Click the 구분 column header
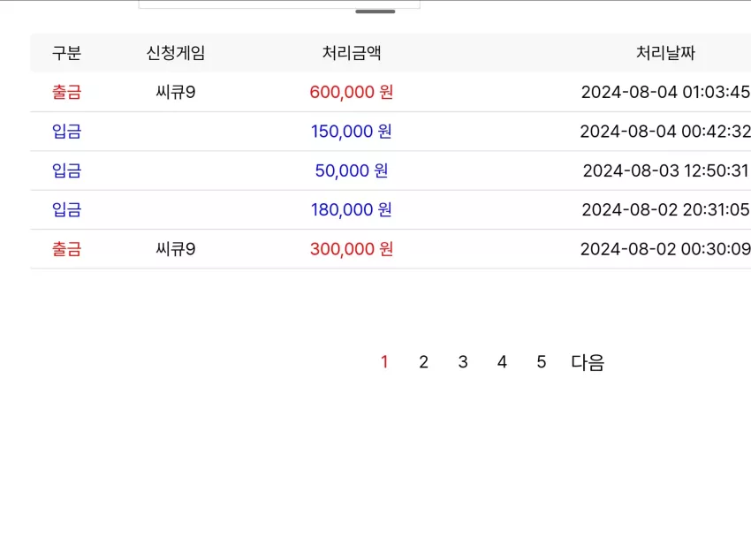The height and width of the screenshot is (560, 751). [66, 53]
